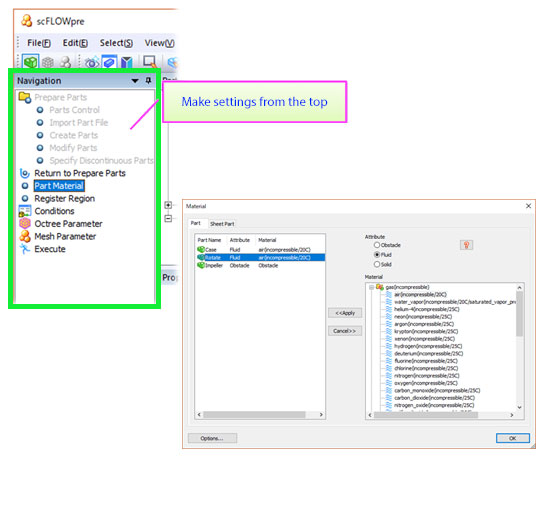Collapse the gas(incompressible) tree node

click(371, 287)
